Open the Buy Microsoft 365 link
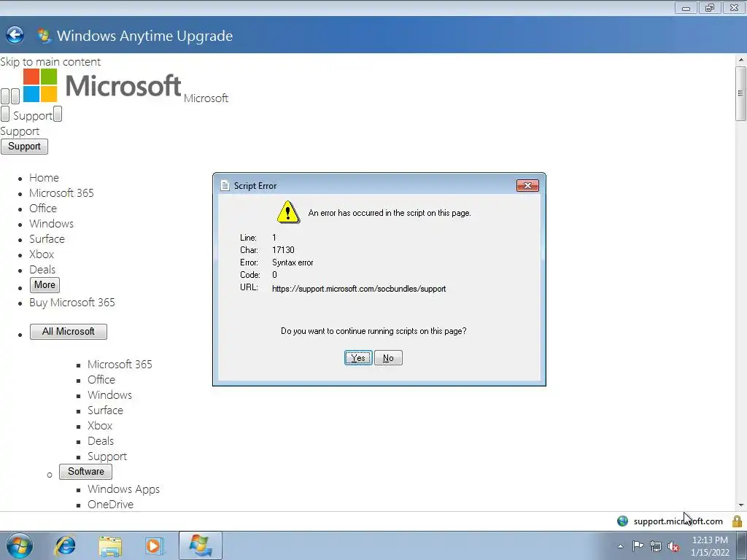This screenshot has height=560, width=747. coord(72,303)
